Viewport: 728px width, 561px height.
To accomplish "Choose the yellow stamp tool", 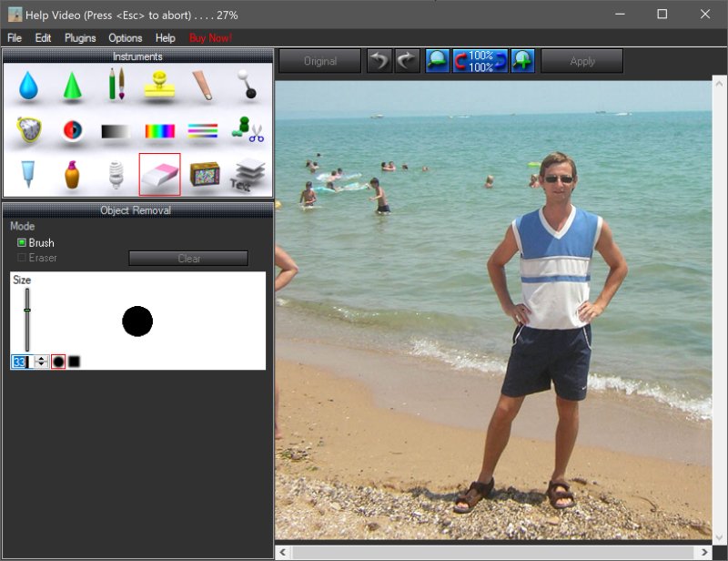I will [159, 86].
